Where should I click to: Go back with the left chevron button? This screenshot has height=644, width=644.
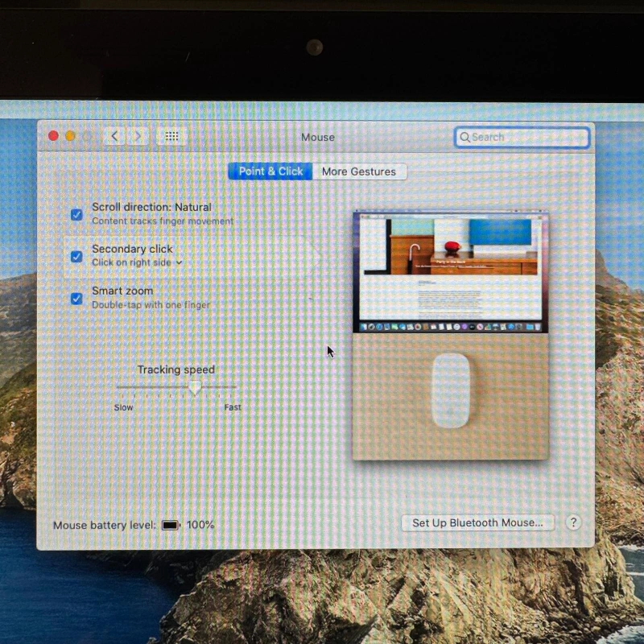[114, 136]
